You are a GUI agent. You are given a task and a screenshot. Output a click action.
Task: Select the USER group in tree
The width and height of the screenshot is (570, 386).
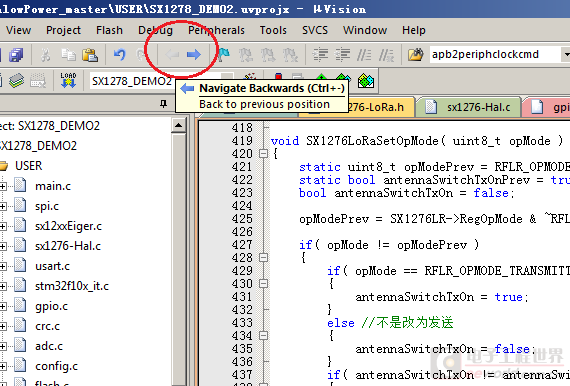(28, 166)
